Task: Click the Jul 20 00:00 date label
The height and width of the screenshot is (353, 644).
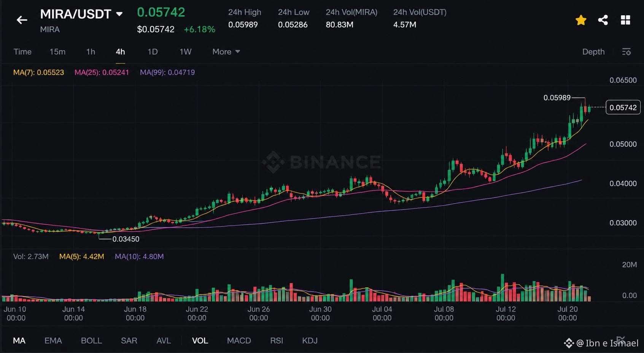Action: point(568,313)
